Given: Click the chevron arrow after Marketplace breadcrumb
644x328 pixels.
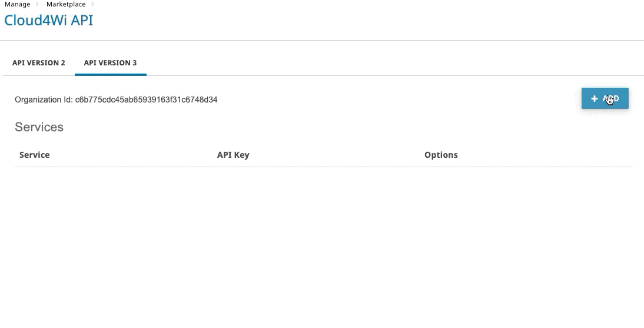Looking at the screenshot, I should [92, 4].
